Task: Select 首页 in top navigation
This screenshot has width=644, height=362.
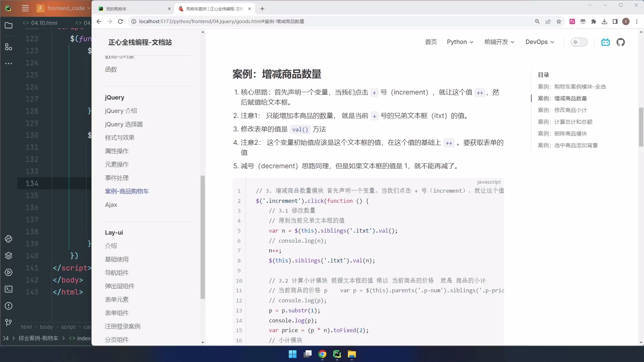Action: coord(431,42)
